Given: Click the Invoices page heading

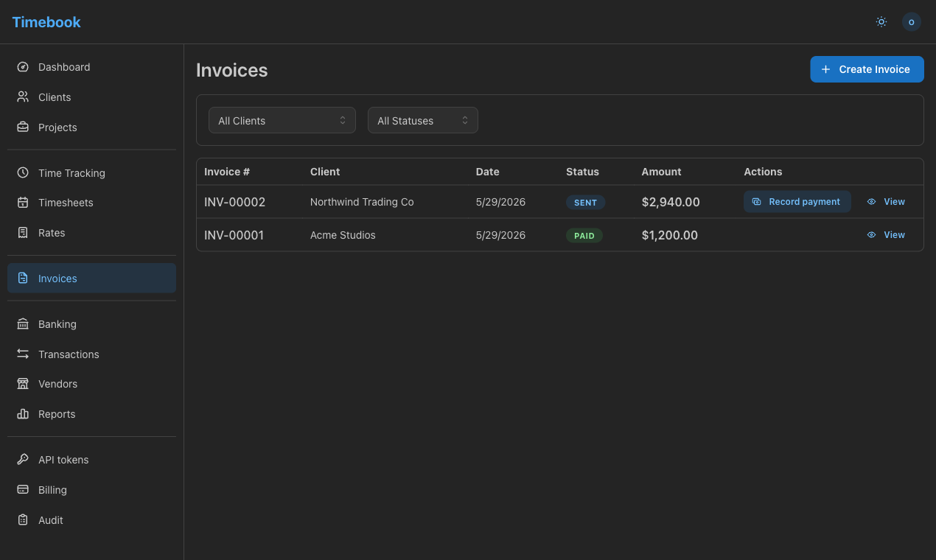Looking at the screenshot, I should [x=232, y=70].
